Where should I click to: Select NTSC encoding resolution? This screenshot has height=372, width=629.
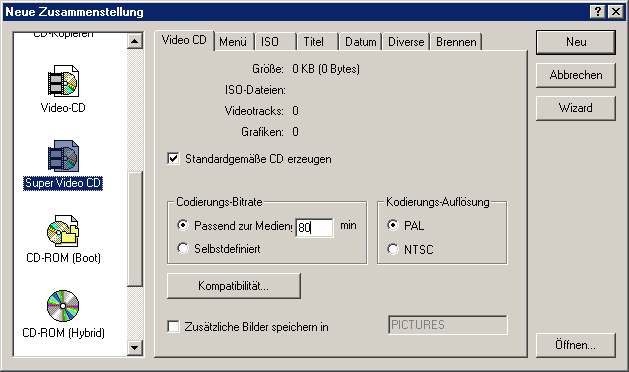[x=393, y=249]
